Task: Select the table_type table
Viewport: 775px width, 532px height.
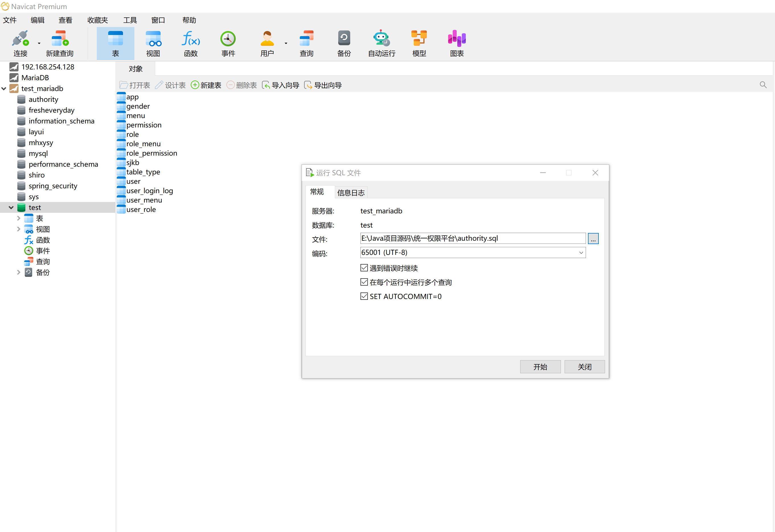Action: click(143, 172)
